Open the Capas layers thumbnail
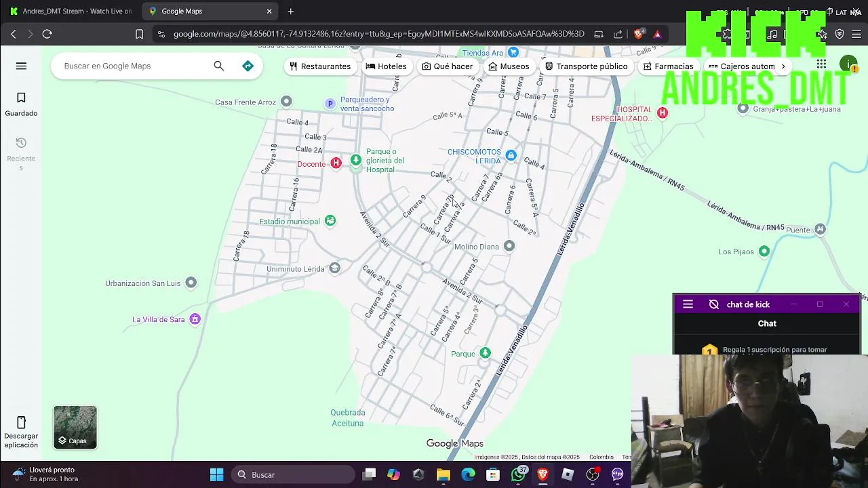Image resolution: width=868 pixels, height=488 pixels. pos(75,428)
